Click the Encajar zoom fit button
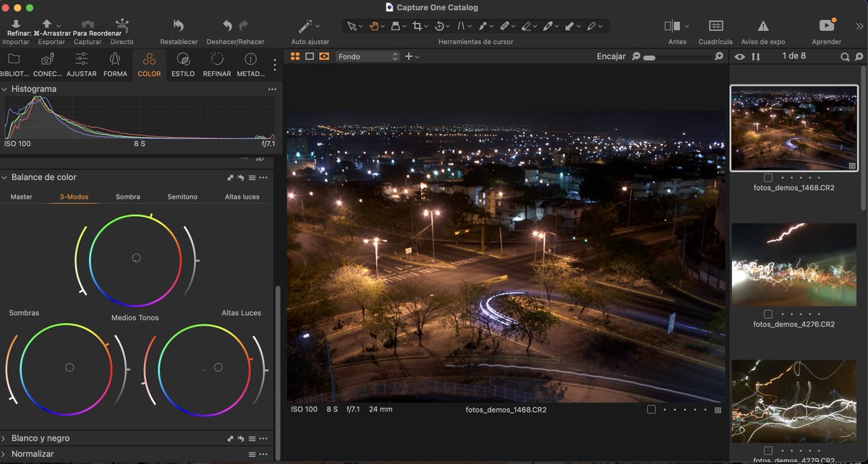The image size is (868, 464). pos(610,56)
